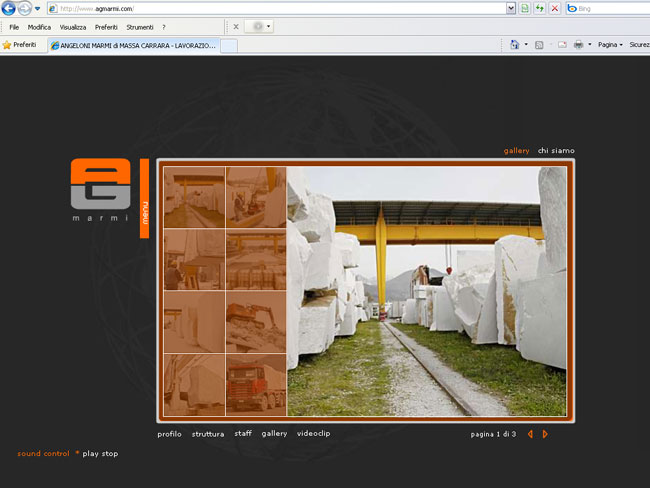Click the RSS feeds icon
Image resolution: width=650 pixels, height=488 pixels.
pyautogui.click(x=539, y=45)
